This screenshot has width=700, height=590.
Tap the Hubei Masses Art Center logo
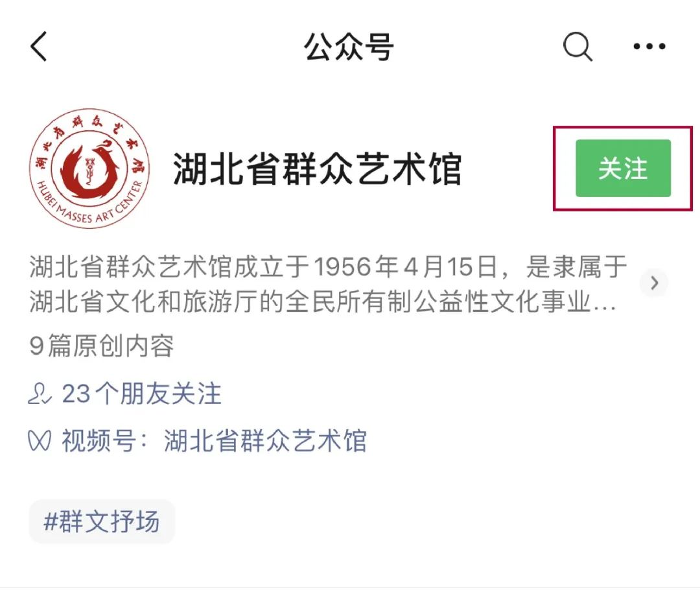point(89,169)
